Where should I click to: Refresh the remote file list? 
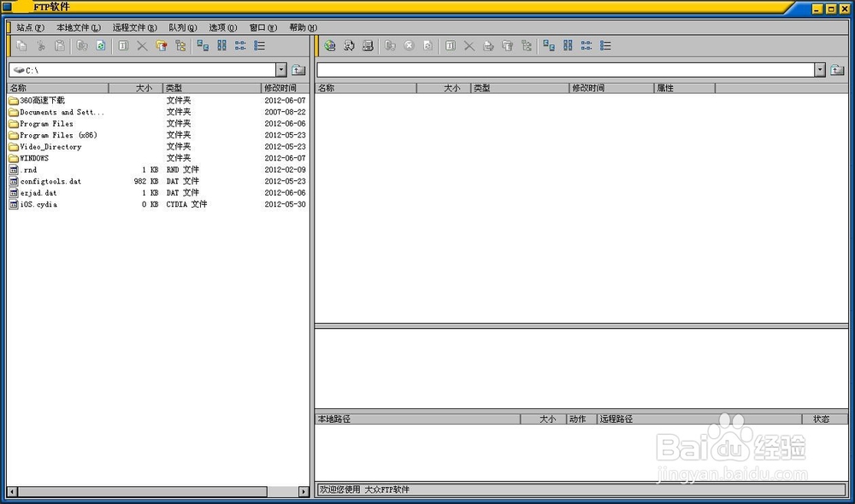[428, 46]
